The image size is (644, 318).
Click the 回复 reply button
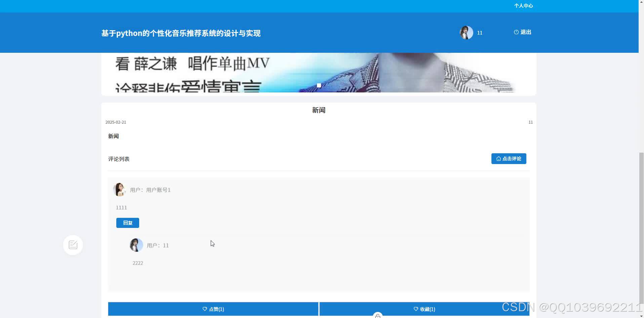(127, 223)
